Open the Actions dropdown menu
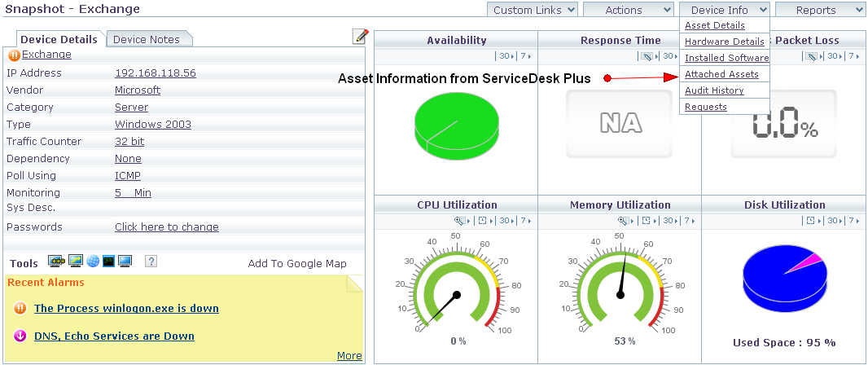The image size is (868, 365). point(628,10)
